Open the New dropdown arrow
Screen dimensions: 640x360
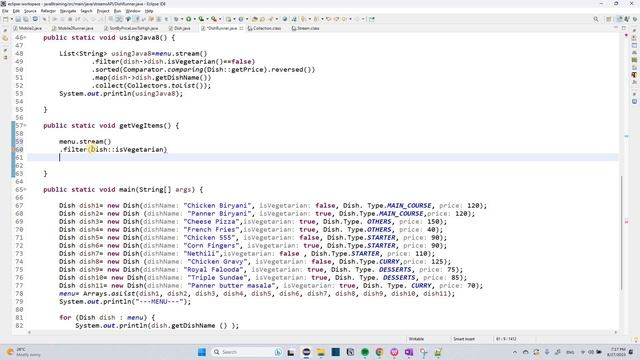click(x=11, y=19)
